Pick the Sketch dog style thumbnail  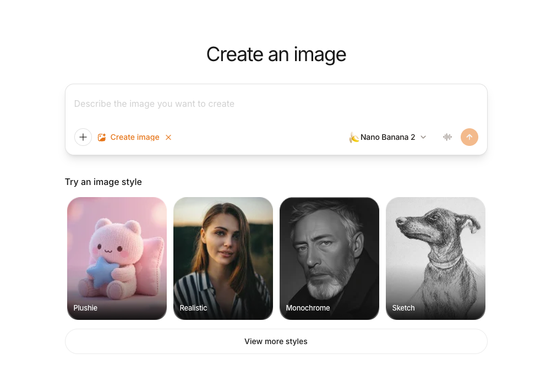[x=435, y=258]
